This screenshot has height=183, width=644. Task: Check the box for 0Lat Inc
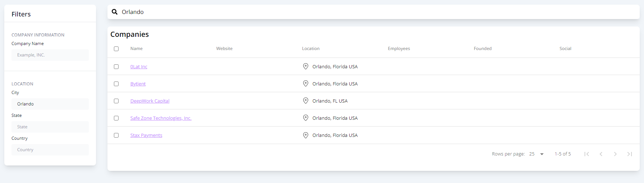pos(116,66)
